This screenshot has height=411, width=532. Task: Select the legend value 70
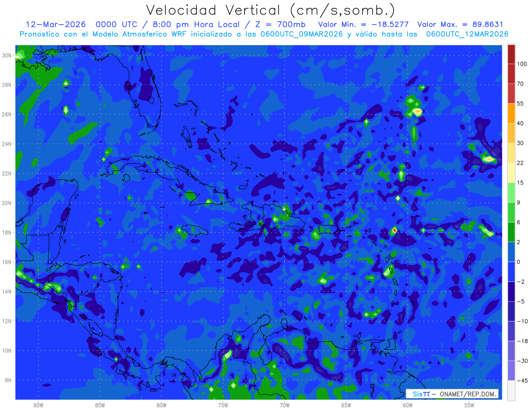coord(520,84)
